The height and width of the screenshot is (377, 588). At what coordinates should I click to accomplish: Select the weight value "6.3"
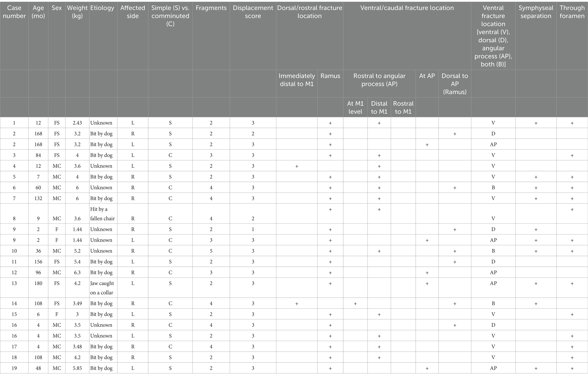point(77,272)
